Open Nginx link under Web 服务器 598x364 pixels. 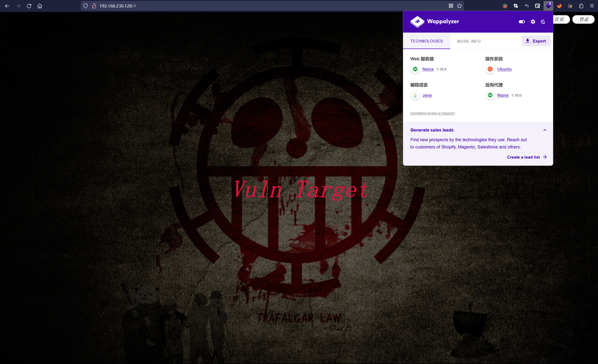coord(428,69)
